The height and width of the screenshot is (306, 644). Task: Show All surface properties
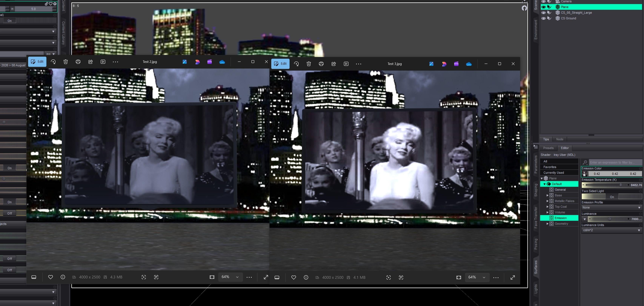559,161
